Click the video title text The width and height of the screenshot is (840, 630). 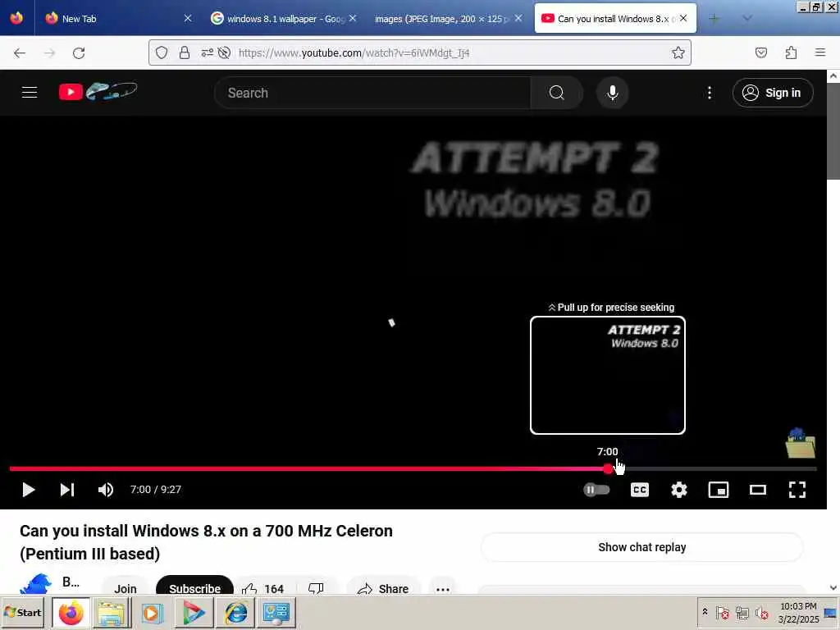(206, 541)
